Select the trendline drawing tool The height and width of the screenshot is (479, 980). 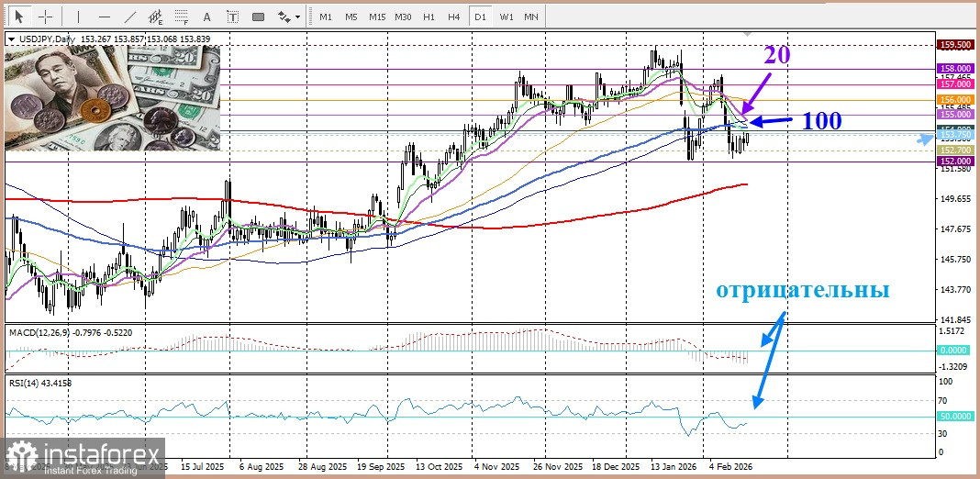(x=130, y=17)
